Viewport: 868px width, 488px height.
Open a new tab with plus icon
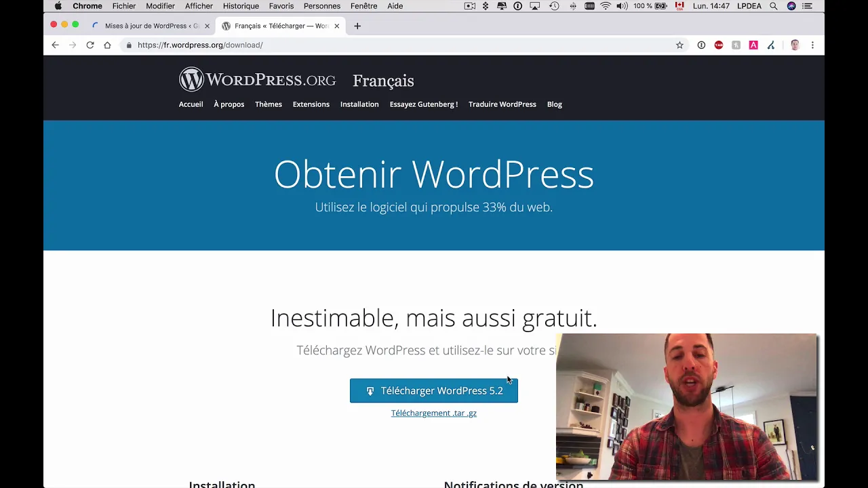click(357, 26)
